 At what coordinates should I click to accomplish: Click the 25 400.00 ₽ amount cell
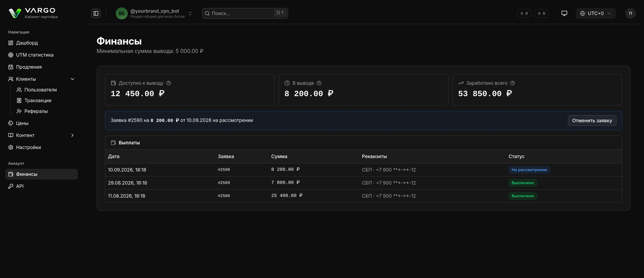pos(287,196)
